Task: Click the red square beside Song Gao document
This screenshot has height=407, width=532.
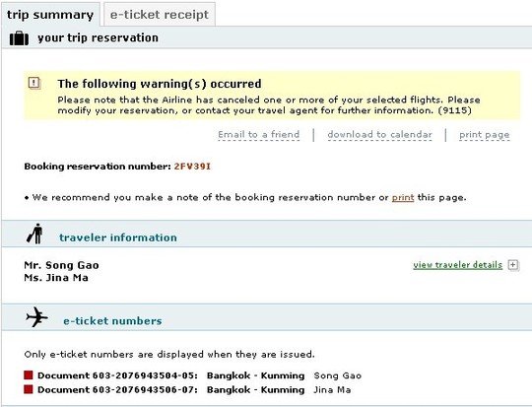Action: [29, 375]
